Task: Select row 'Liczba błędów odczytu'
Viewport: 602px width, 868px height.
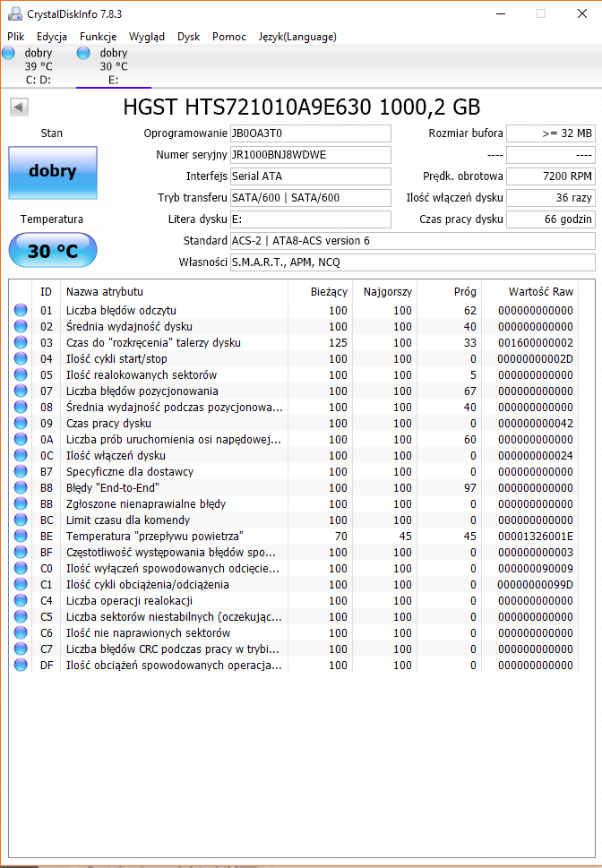Action: tap(294, 311)
